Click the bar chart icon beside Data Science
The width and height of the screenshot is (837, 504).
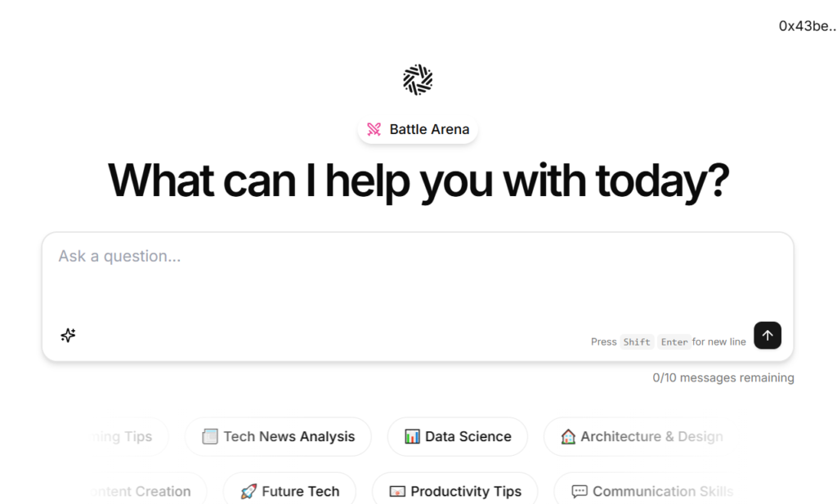[412, 437]
